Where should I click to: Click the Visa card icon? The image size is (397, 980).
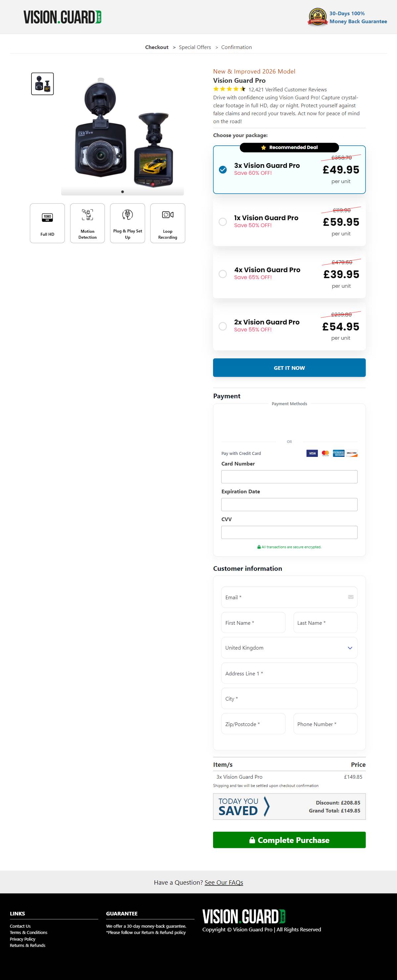coord(312,453)
